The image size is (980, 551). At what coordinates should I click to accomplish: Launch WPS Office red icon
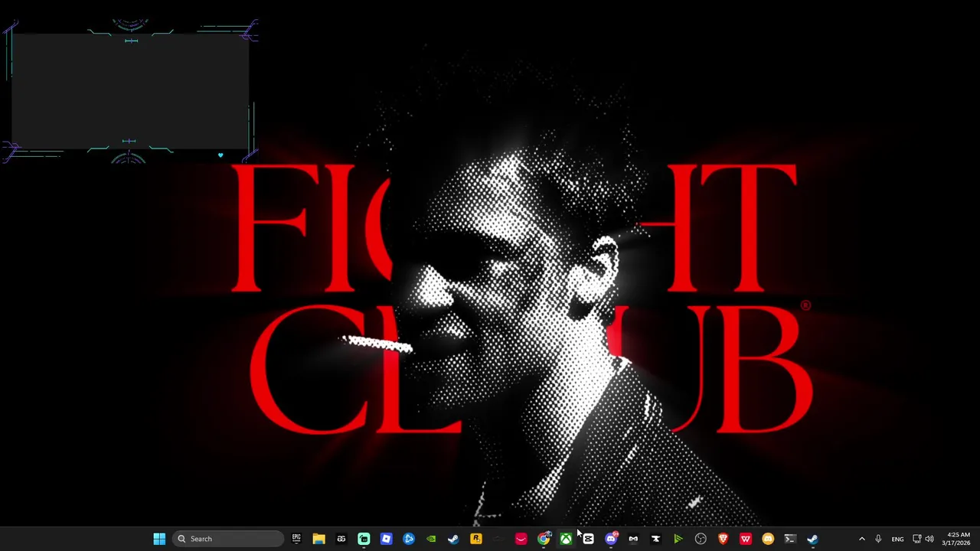coord(745,539)
